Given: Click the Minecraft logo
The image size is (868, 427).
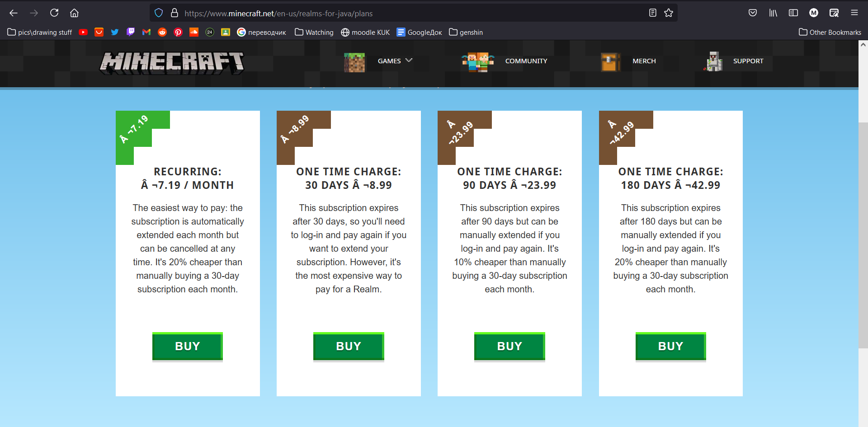Looking at the screenshot, I should pos(172,62).
